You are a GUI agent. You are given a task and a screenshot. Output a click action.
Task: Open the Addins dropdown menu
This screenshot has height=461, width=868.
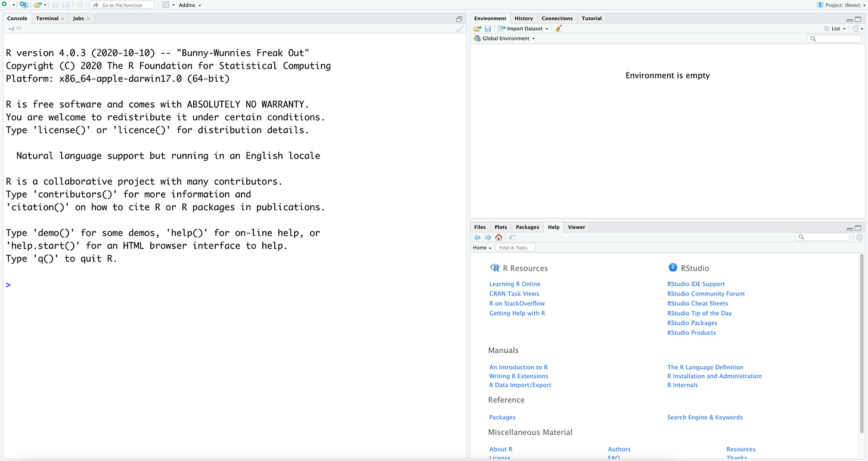(x=190, y=5)
